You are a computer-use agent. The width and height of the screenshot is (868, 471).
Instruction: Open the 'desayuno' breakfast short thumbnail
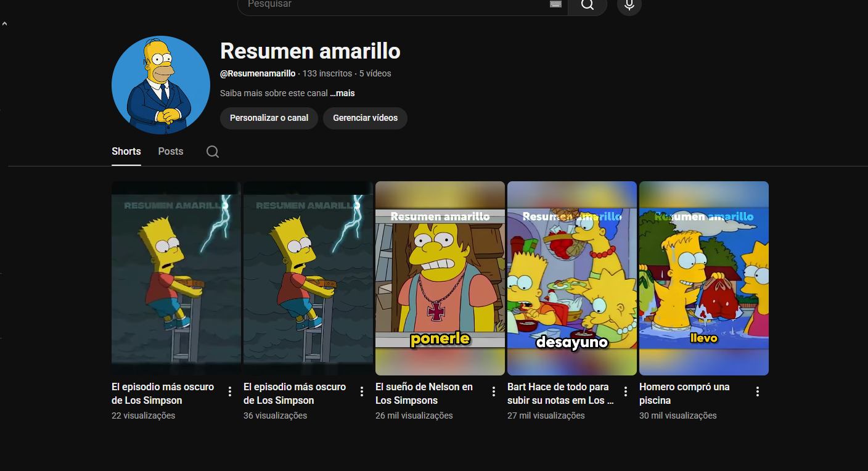(x=572, y=278)
